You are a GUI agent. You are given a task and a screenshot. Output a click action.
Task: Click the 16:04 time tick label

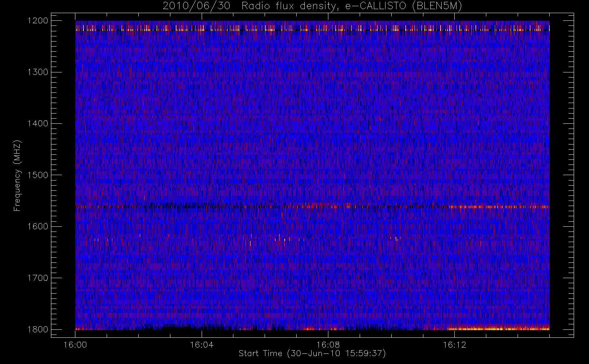pos(202,345)
